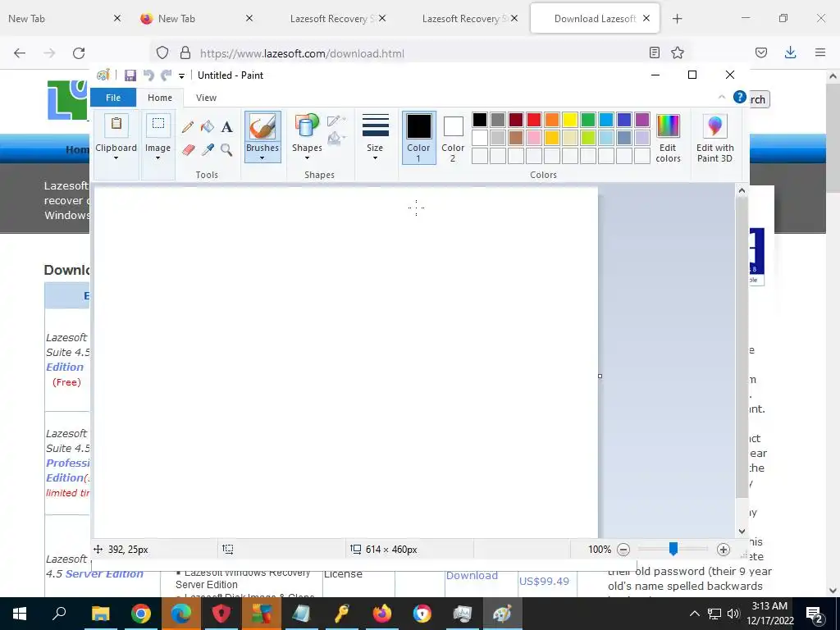
Task: Open the Size dropdown
Action: [375, 137]
